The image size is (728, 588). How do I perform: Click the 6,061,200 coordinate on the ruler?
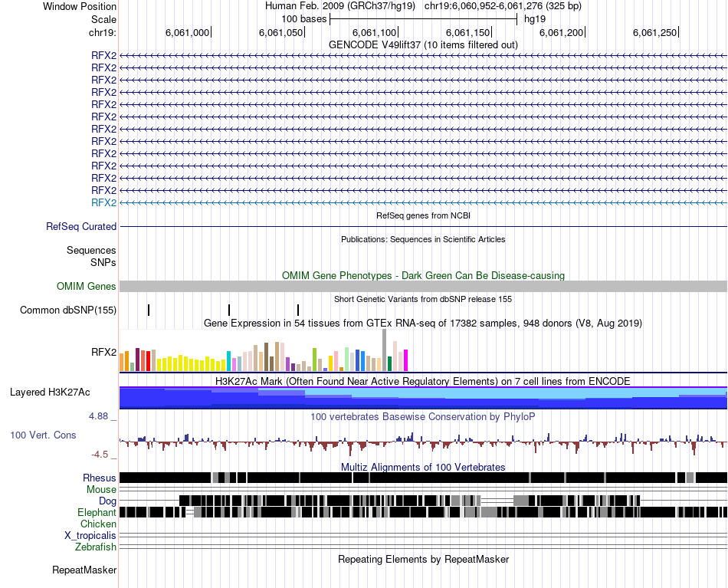coord(561,32)
